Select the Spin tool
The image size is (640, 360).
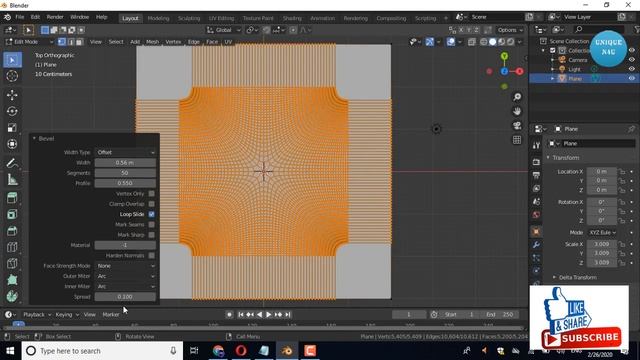(x=12, y=296)
